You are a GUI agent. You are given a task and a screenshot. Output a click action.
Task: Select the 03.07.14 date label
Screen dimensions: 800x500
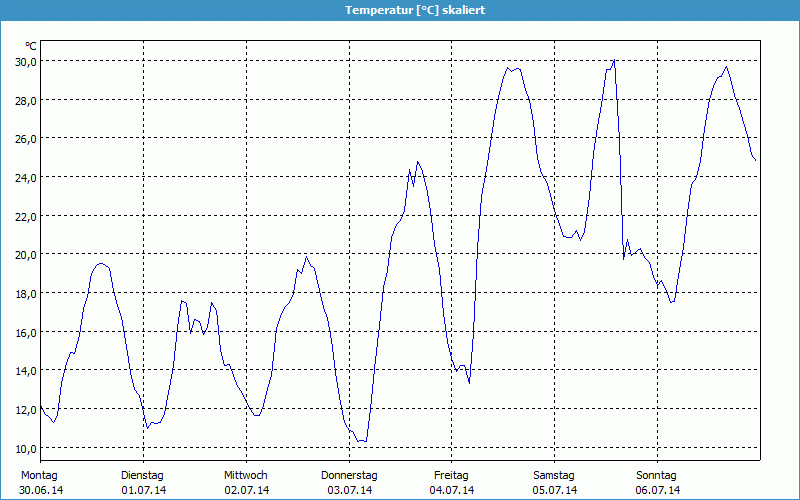pos(349,490)
